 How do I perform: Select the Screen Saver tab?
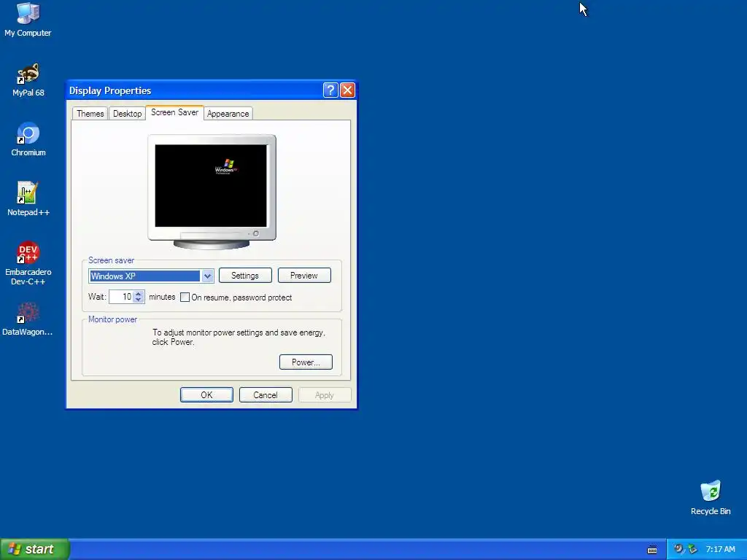point(175,112)
